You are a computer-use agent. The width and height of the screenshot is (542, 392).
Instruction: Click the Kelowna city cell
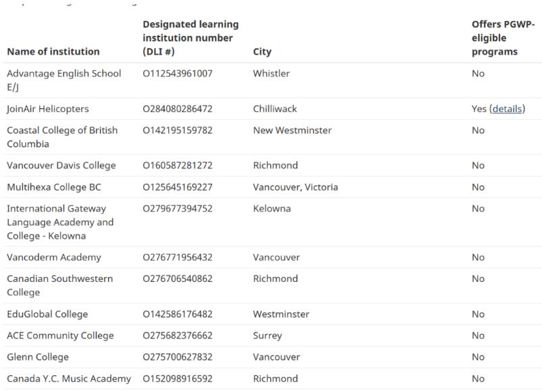(x=272, y=209)
